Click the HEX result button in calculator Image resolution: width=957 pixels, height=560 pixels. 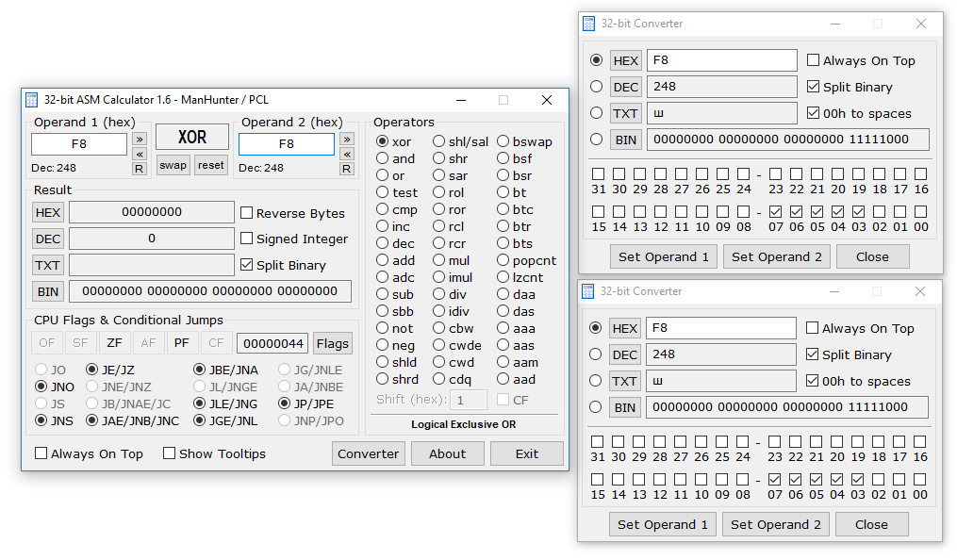tap(48, 213)
